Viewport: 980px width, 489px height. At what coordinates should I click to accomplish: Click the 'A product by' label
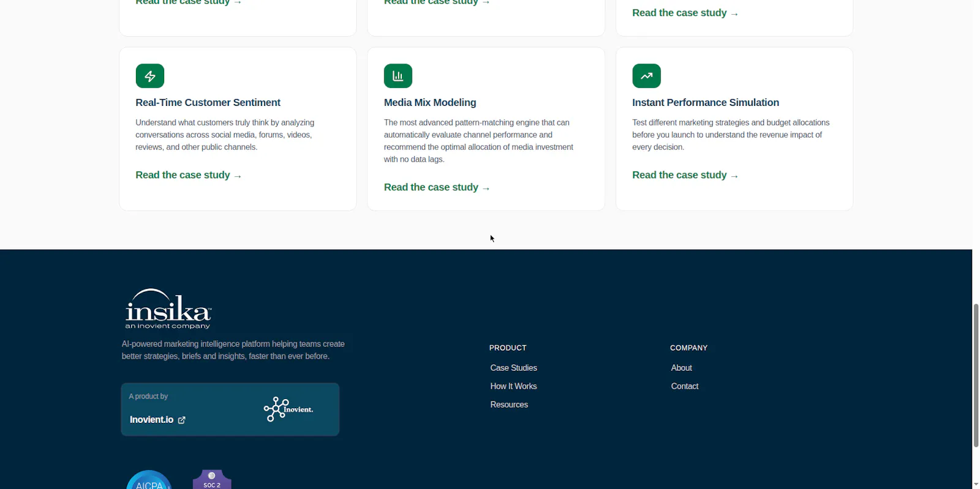click(148, 397)
